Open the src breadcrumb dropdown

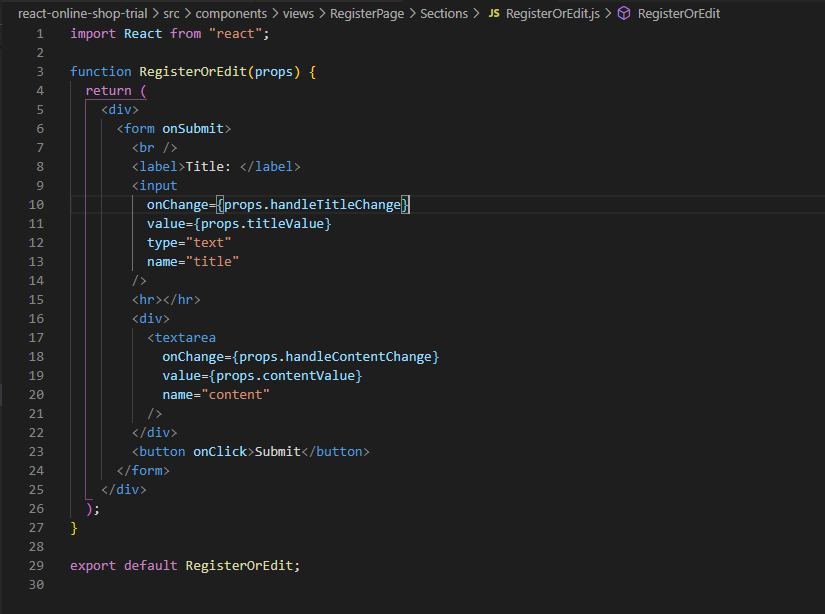click(172, 13)
